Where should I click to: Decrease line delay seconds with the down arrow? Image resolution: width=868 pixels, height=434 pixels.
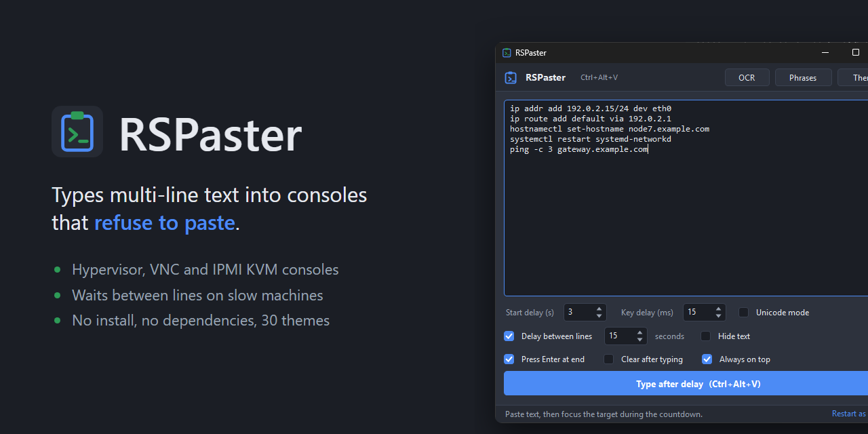(x=640, y=340)
